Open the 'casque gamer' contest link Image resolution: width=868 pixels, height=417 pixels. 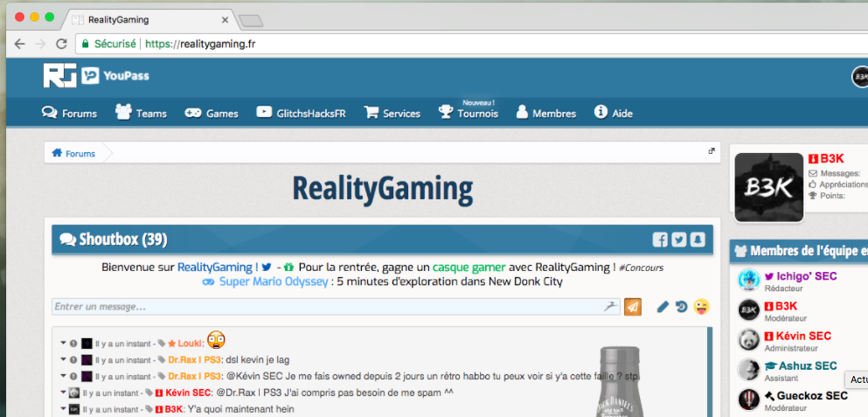[x=469, y=267]
